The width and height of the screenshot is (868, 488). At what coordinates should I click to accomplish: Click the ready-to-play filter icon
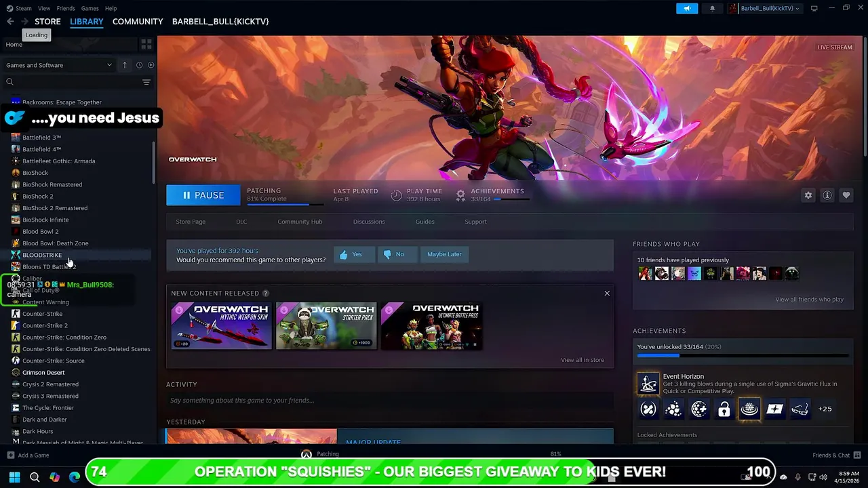click(151, 65)
